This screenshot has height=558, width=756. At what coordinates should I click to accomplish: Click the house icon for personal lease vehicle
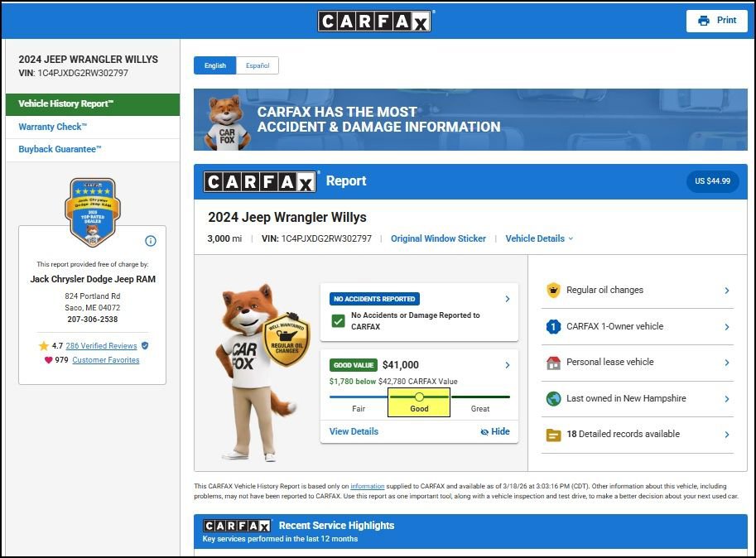coord(553,363)
